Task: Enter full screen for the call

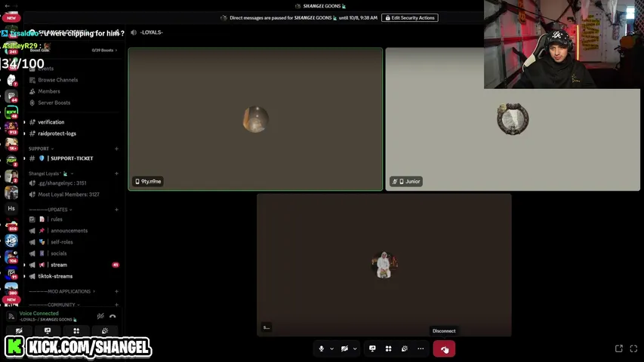Action: coord(633,348)
